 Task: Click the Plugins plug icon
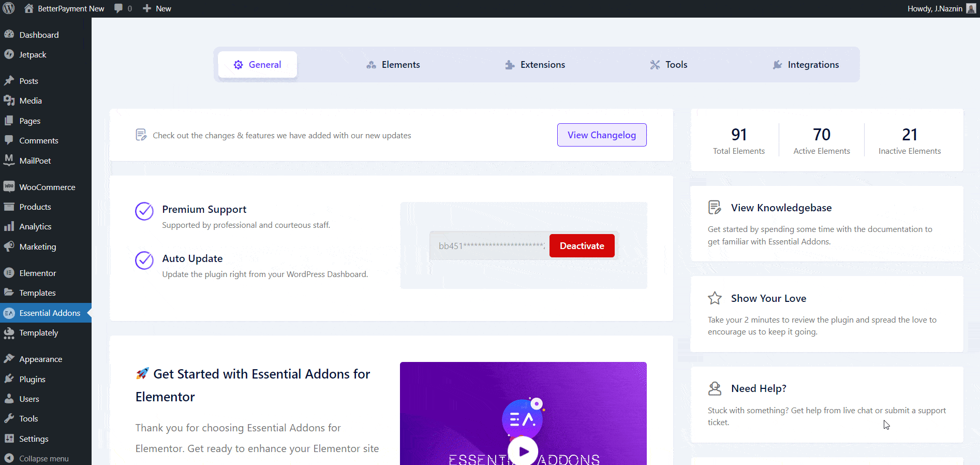pyautogui.click(x=9, y=379)
